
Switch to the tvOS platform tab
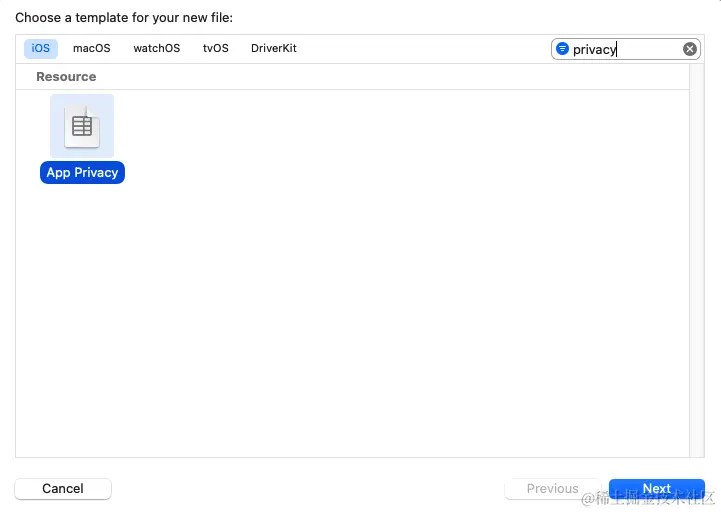point(216,48)
